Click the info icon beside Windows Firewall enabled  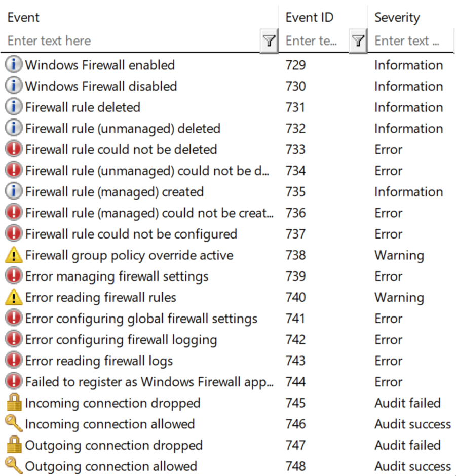tap(14, 65)
